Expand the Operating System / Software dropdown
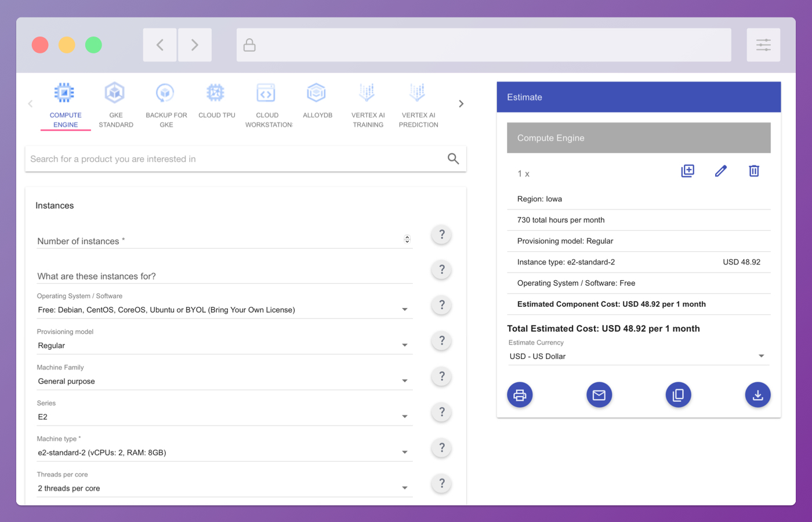 [224, 310]
